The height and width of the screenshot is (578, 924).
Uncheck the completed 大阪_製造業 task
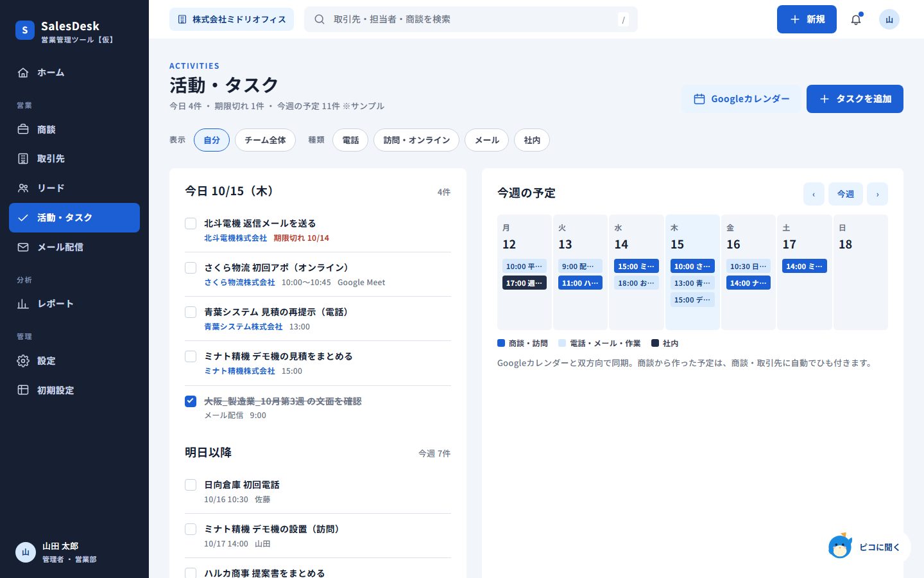tap(191, 401)
